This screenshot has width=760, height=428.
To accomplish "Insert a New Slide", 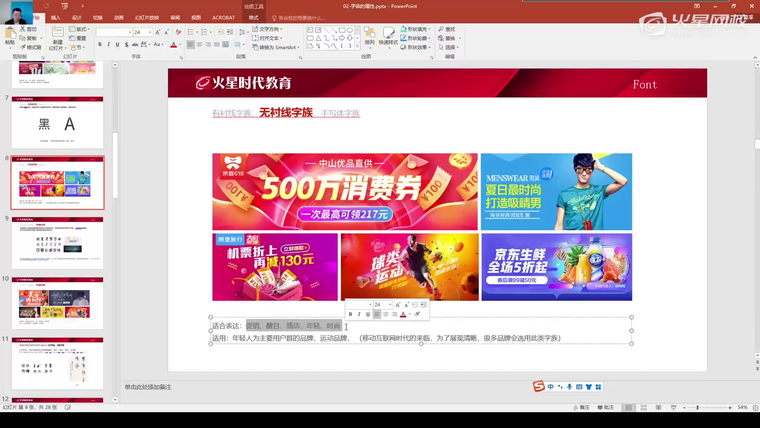I will 56,36.
